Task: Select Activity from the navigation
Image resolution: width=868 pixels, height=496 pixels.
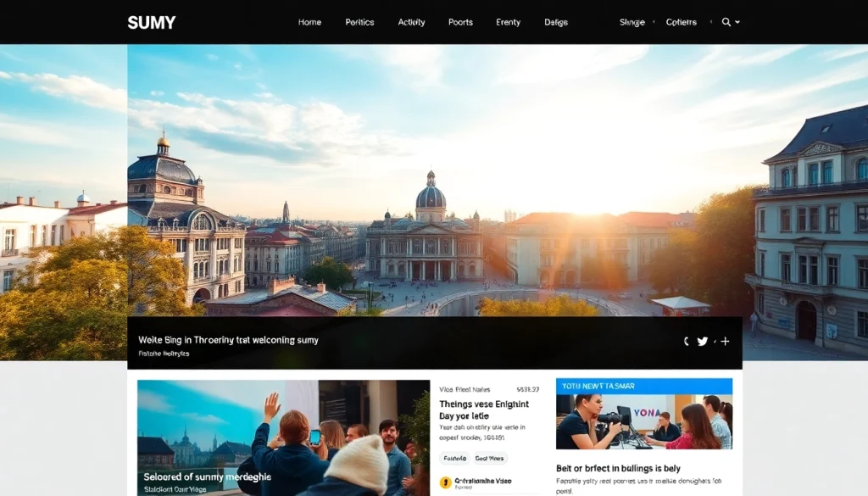Action: coord(411,22)
